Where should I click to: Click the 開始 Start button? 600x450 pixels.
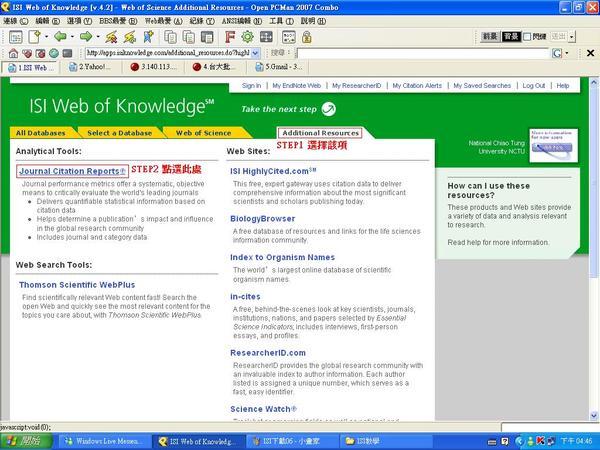26,441
